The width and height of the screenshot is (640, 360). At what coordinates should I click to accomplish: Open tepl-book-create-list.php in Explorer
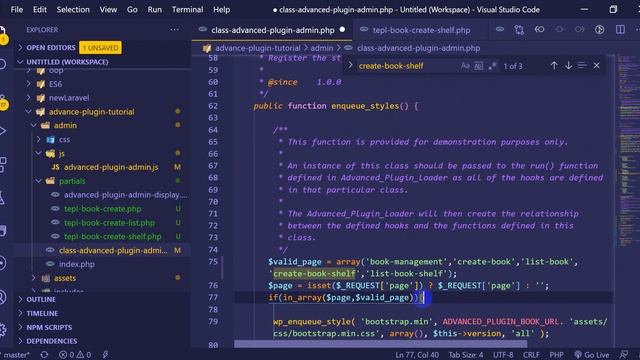[109, 223]
